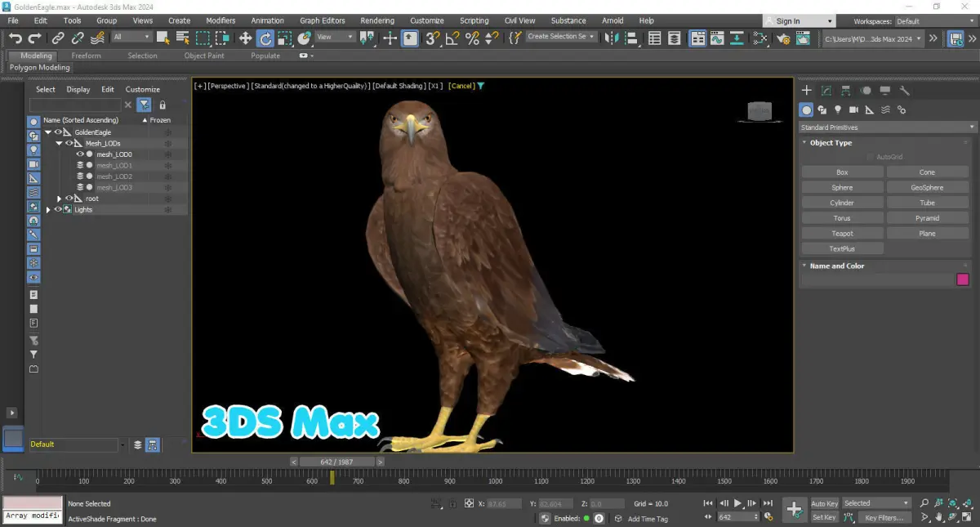Click Rectangular Selection Region icon
The image size is (980, 527).
coord(203,38)
